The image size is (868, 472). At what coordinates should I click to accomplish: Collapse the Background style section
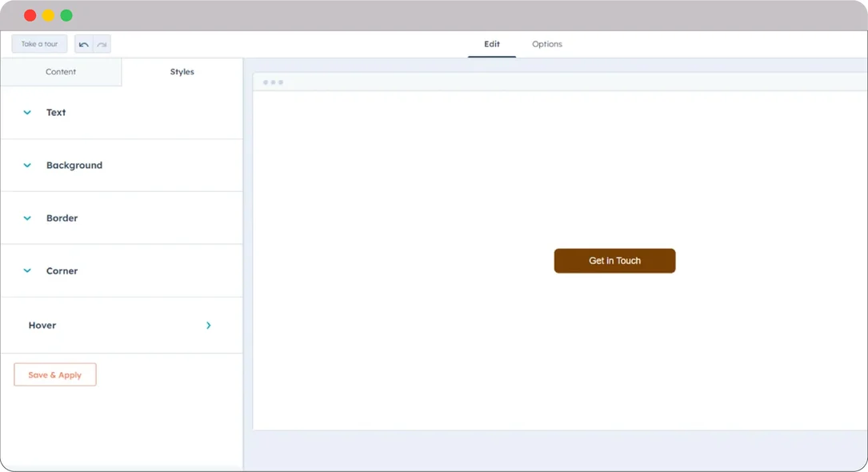coord(26,165)
